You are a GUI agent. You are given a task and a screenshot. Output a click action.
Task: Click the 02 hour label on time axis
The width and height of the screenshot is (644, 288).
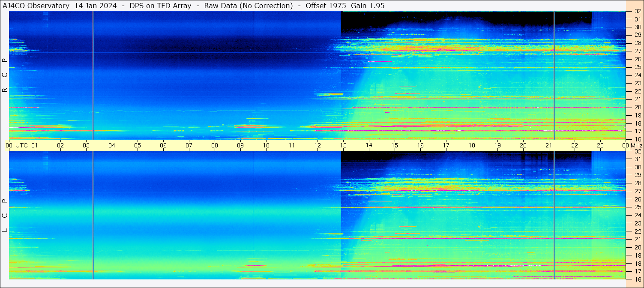coord(60,145)
